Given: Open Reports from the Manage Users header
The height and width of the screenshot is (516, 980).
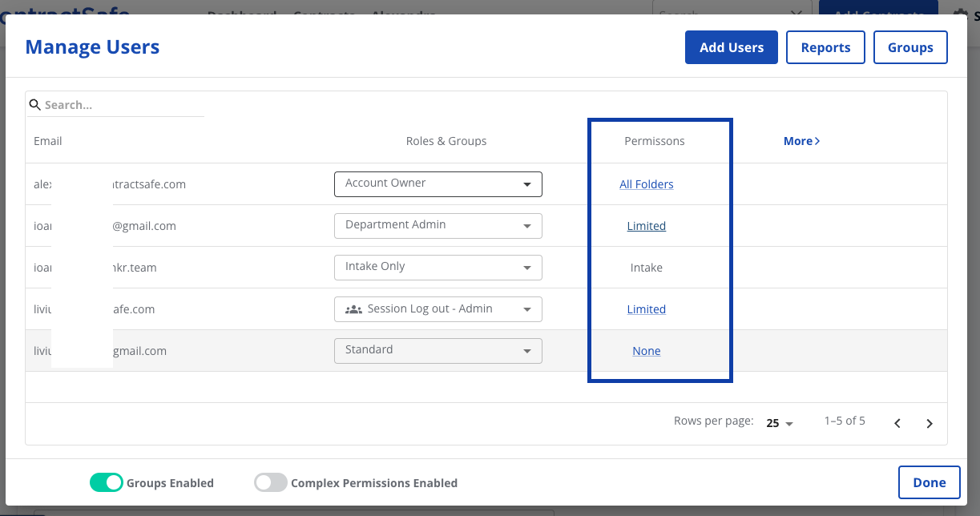Looking at the screenshot, I should pyautogui.click(x=825, y=46).
